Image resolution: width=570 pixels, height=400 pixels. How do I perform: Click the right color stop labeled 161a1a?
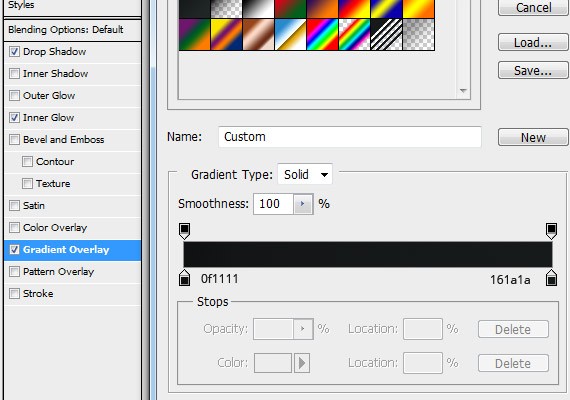[551, 278]
